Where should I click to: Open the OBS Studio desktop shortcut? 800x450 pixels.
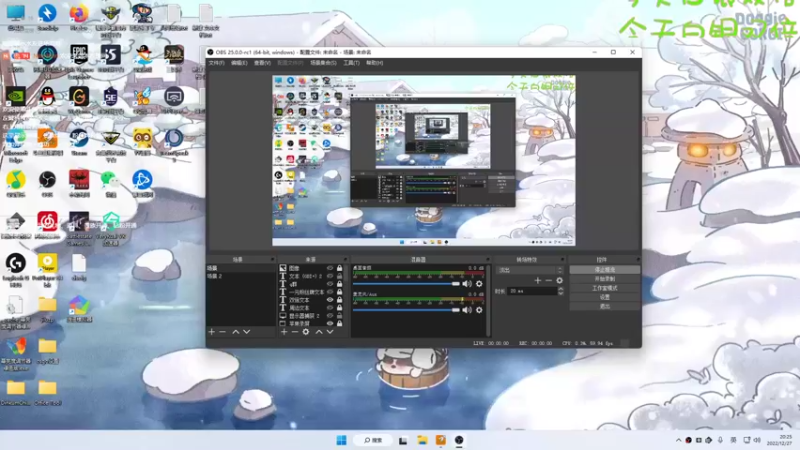click(47, 184)
